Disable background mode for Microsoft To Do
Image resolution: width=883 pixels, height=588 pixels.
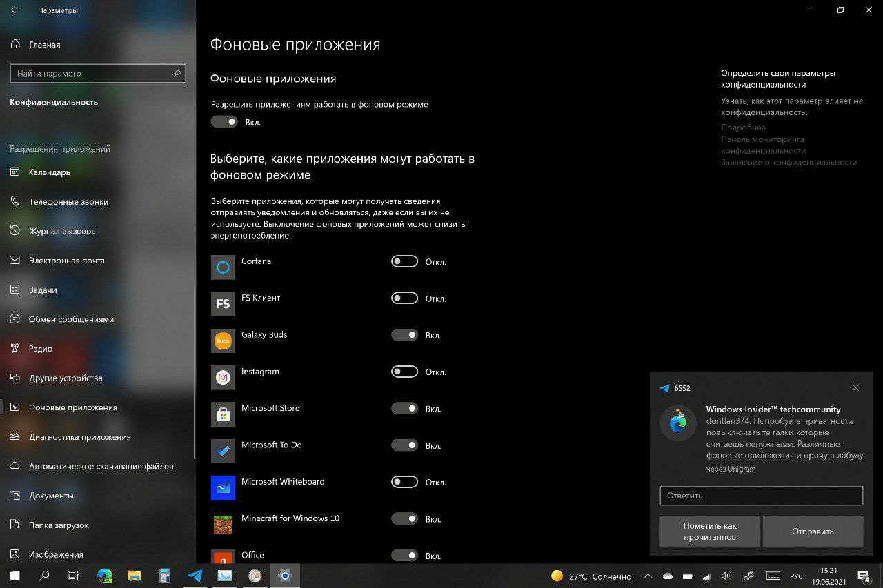pos(404,445)
